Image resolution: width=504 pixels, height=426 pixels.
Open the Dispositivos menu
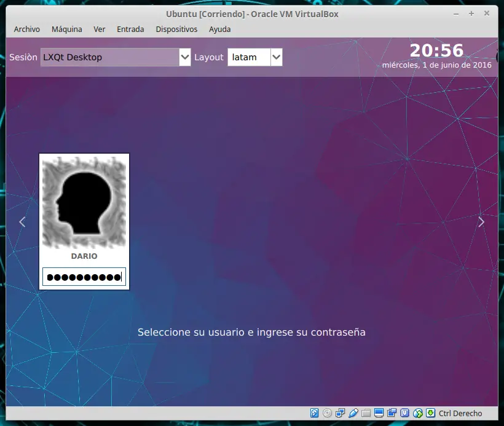click(x=176, y=30)
